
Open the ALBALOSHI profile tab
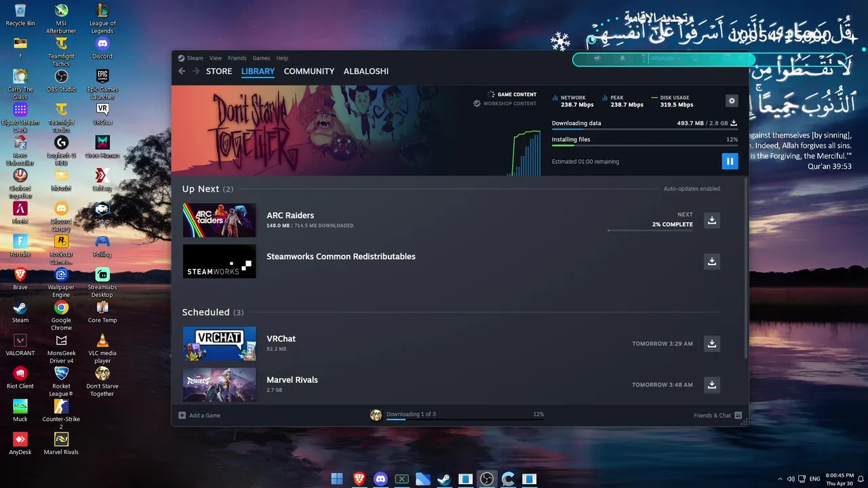[366, 71]
